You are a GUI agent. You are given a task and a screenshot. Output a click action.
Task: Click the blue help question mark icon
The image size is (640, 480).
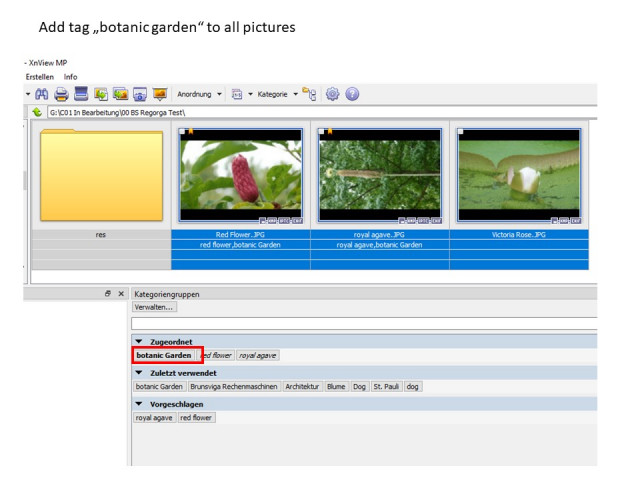click(x=352, y=94)
